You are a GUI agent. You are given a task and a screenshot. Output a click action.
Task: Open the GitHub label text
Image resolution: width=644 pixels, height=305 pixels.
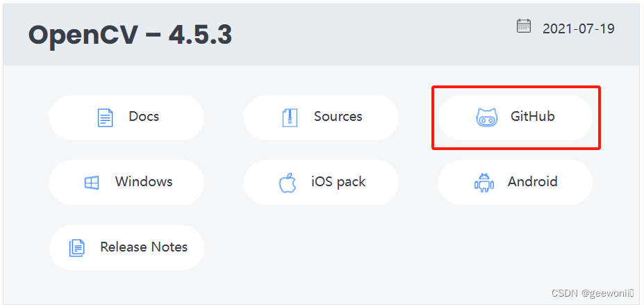[x=533, y=117]
